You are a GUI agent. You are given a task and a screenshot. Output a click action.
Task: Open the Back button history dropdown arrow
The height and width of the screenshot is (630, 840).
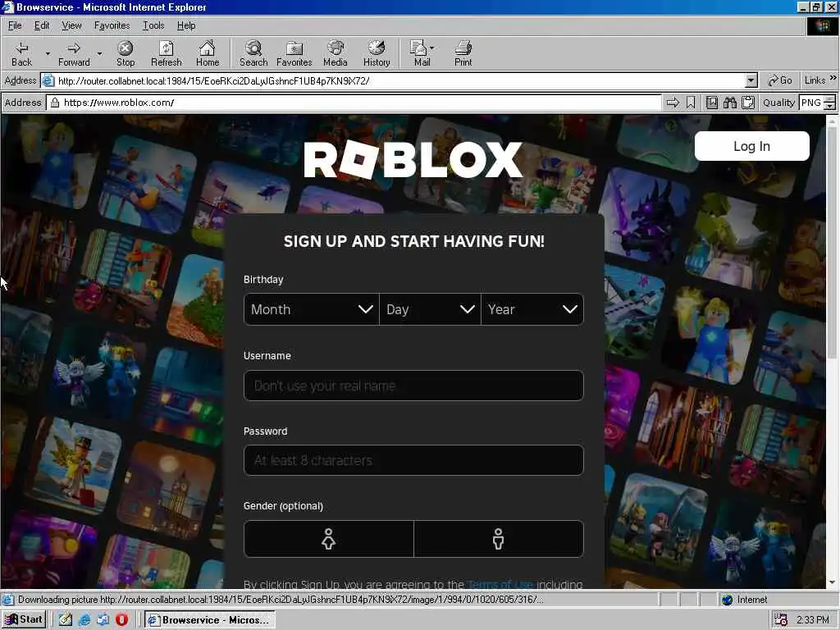[x=48, y=53]
